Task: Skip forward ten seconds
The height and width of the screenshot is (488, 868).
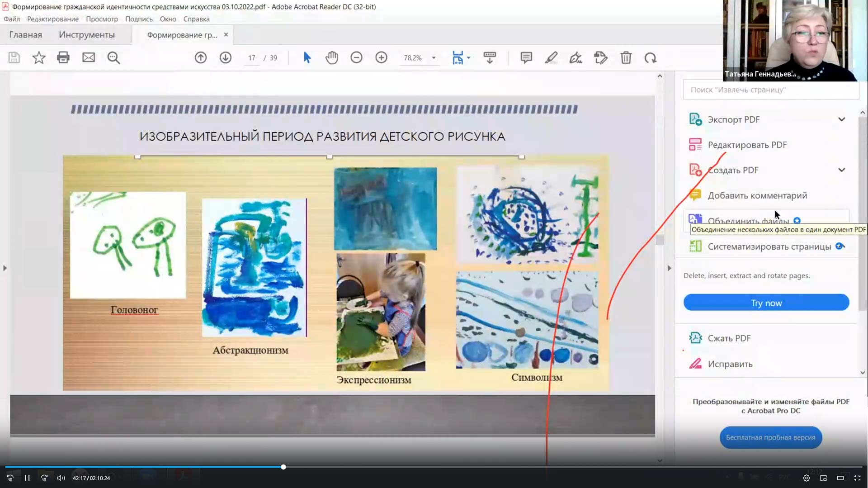Action: pyautogui.click(x=44, y=478)
